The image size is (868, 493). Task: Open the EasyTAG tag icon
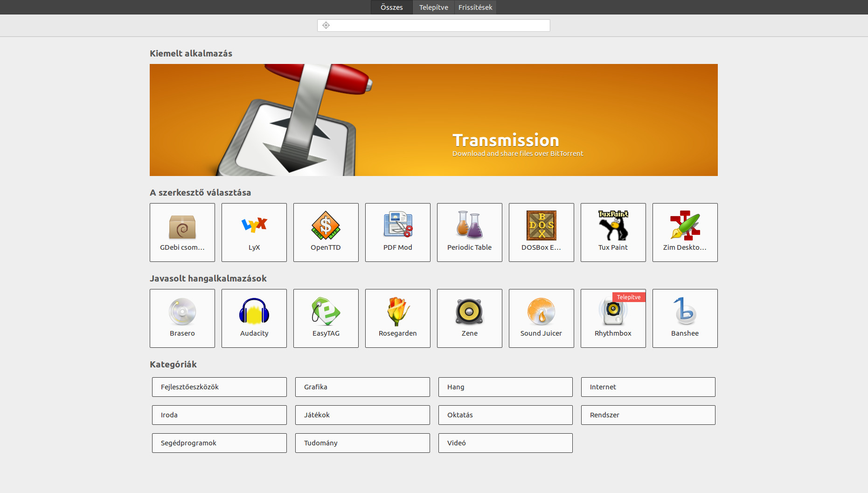coord(326,311)
